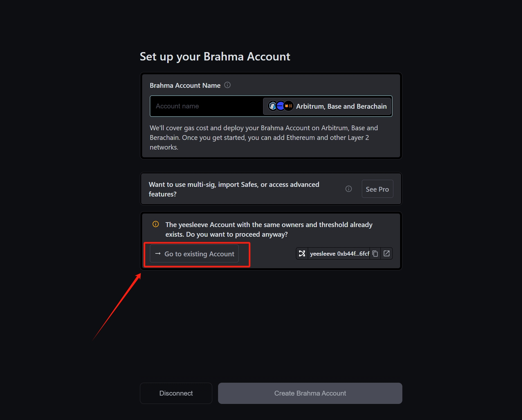Open the Arbitrum, Base and Berachain selector
Screen dimensions: 522x420
(x=327, y=106)
